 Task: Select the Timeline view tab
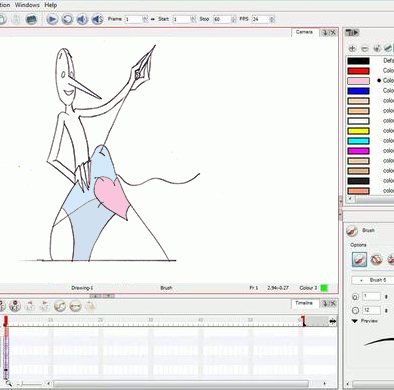click(x=304, y=303)
